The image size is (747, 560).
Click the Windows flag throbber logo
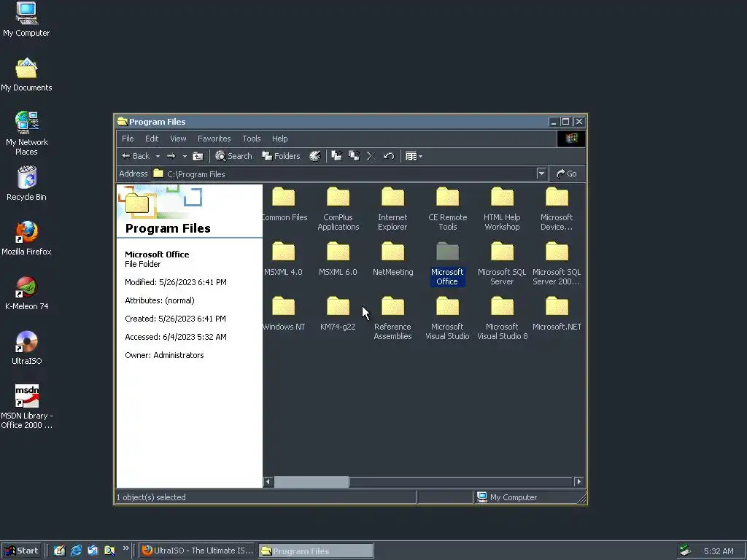click(x=571, y=139)
